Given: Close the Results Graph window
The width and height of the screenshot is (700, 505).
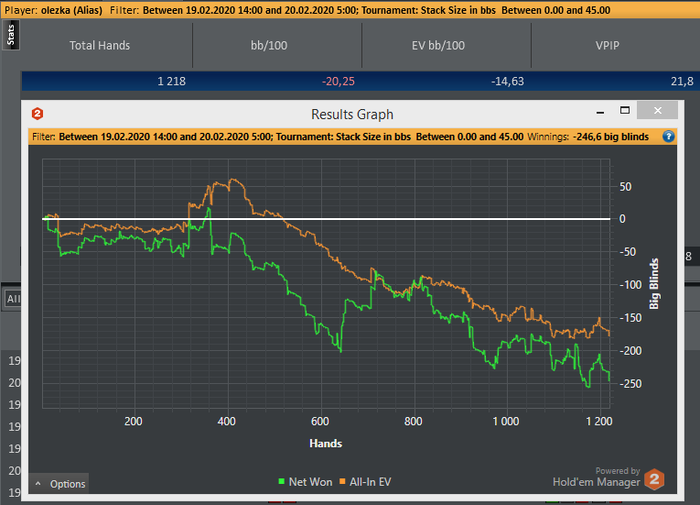Looking at the screenshot, I should click(658, 110).
